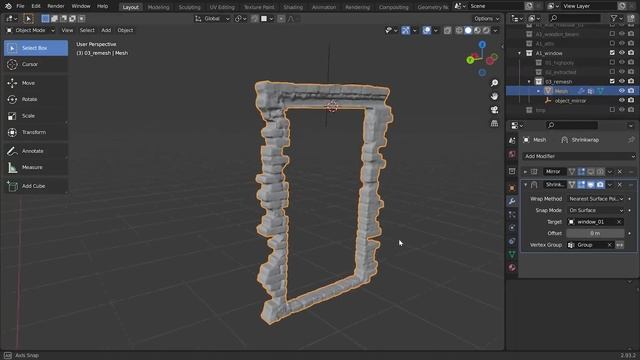The width and height of the screenshot is (640, 360).
Task: Invert the vertex group influence
Action: [x=620, y=245]
